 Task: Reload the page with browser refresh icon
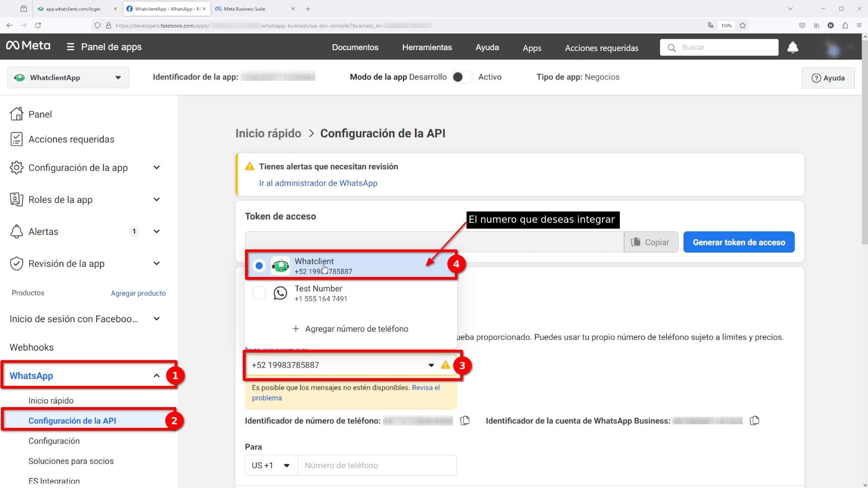(x=38, y=25)
